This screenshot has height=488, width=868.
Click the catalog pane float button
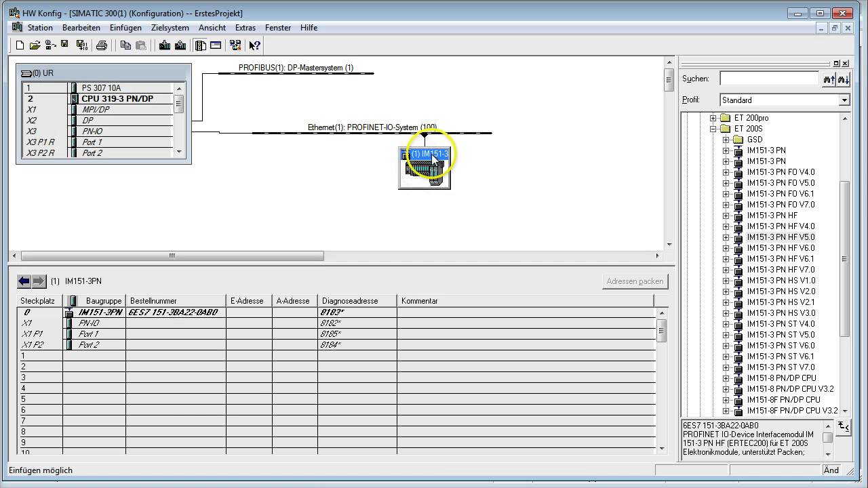[836, 63]
